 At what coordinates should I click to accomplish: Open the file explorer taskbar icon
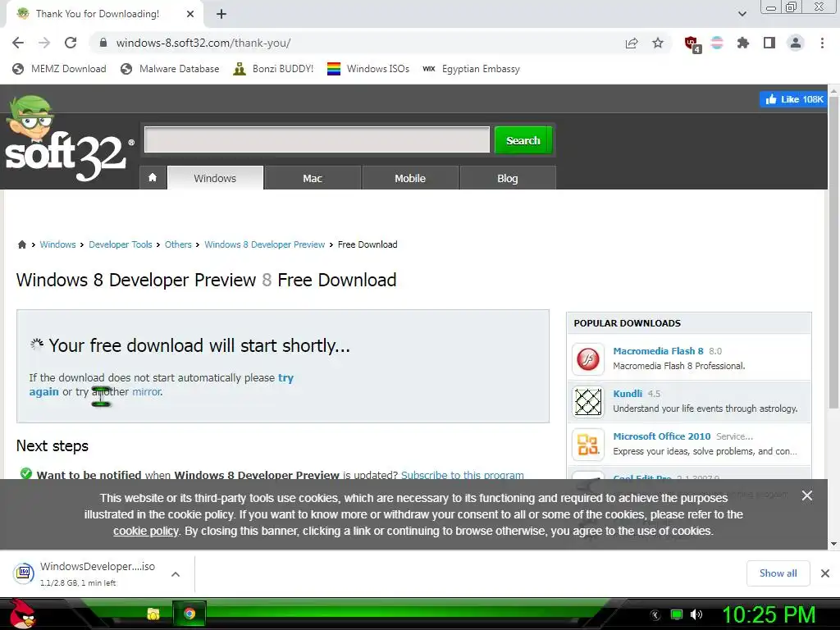pos(153,614)
